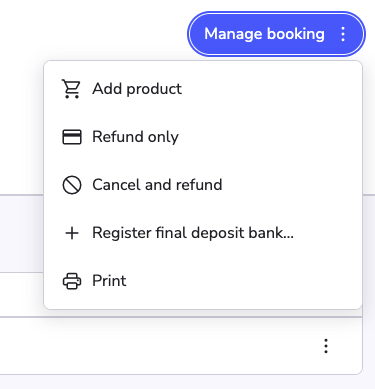
Task: Choose Refund only from the menu
Action: click(x=203, y=137)
